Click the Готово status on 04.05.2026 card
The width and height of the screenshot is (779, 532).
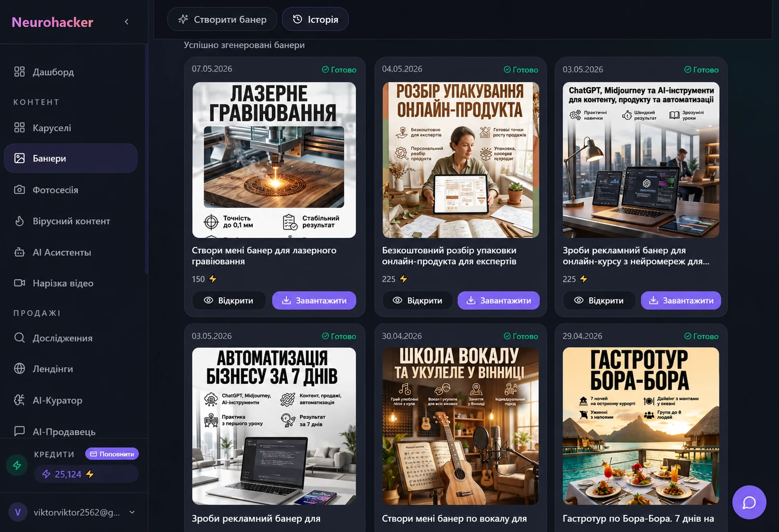coord(521,70)
